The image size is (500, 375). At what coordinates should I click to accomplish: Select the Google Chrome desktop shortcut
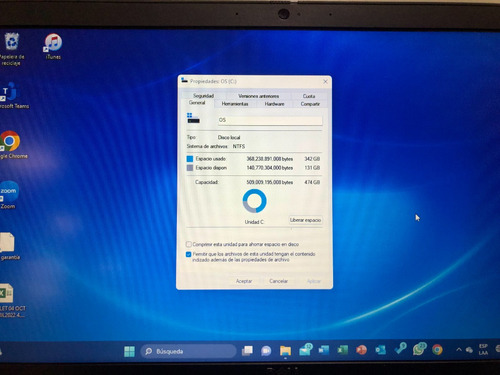point(12,145)
